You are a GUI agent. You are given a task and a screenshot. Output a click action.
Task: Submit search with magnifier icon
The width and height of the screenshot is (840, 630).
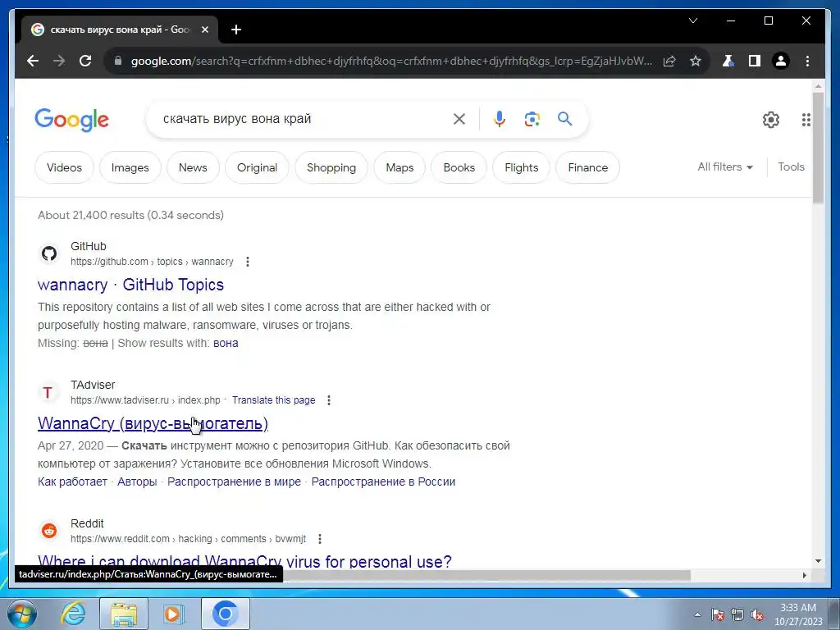[x=564, y=118]
